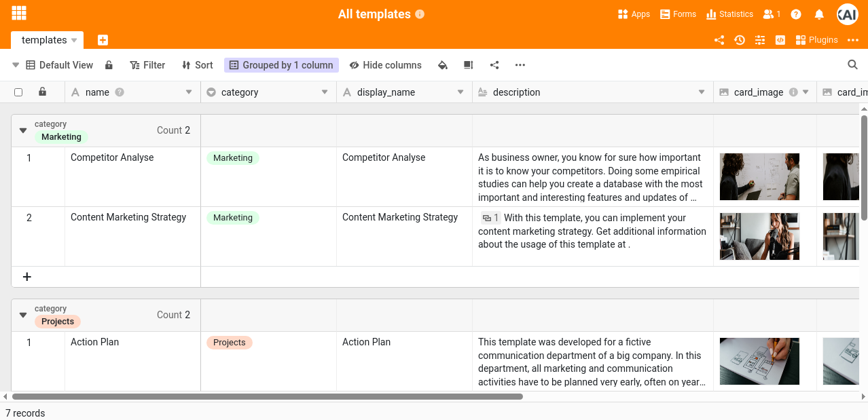
Task: Open the templates tab dropdown arrow
Action: 74,40
